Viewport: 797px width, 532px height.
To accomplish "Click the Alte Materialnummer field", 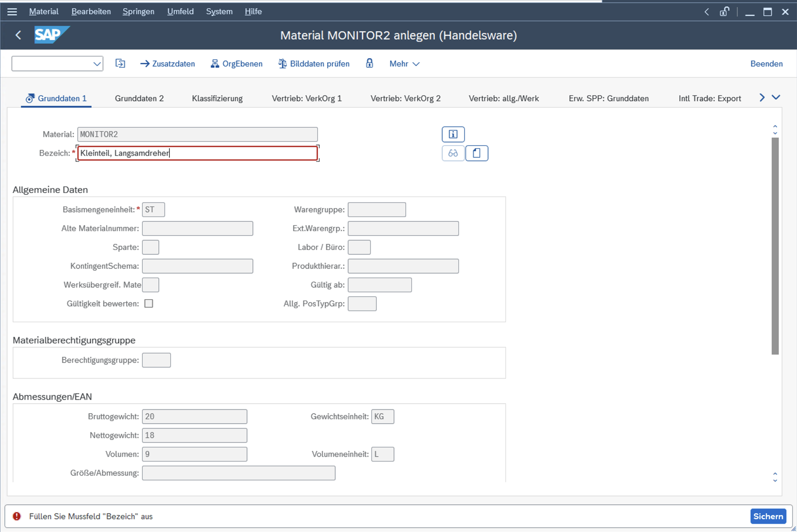I will tap(197, 228).
